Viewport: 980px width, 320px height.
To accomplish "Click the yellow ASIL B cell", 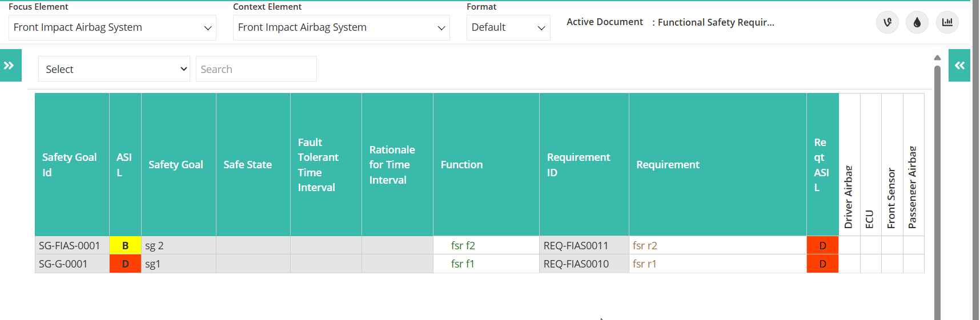I will (125, 245).
